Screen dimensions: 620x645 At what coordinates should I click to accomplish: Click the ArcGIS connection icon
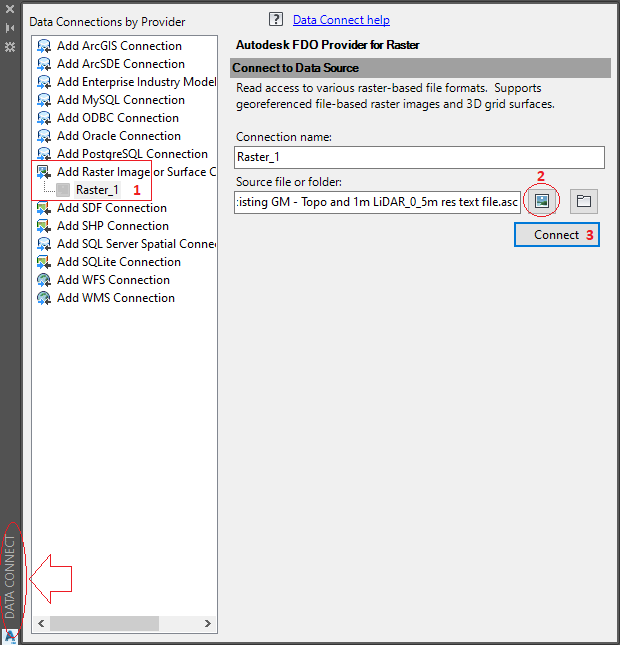coord(44,46)
